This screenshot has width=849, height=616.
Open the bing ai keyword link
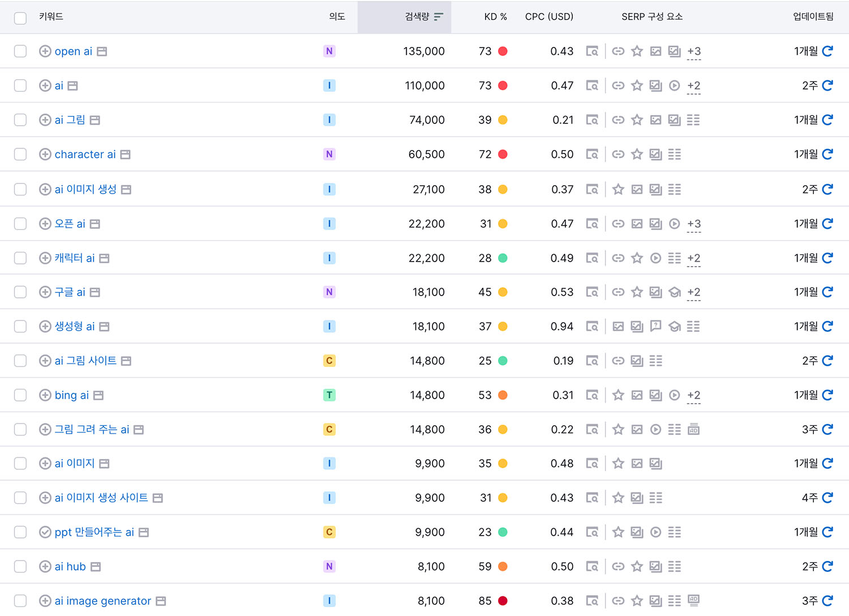[72, 395]
